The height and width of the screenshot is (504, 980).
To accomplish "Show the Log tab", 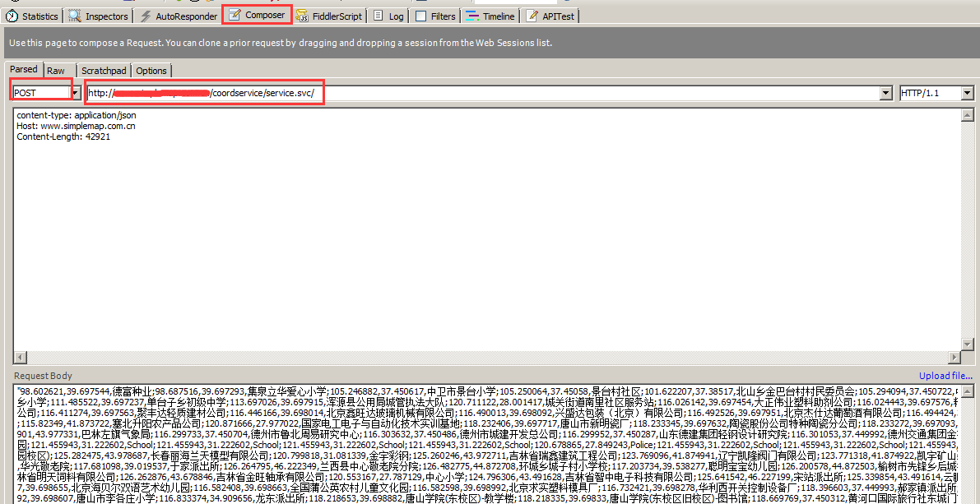I will 388,16.
